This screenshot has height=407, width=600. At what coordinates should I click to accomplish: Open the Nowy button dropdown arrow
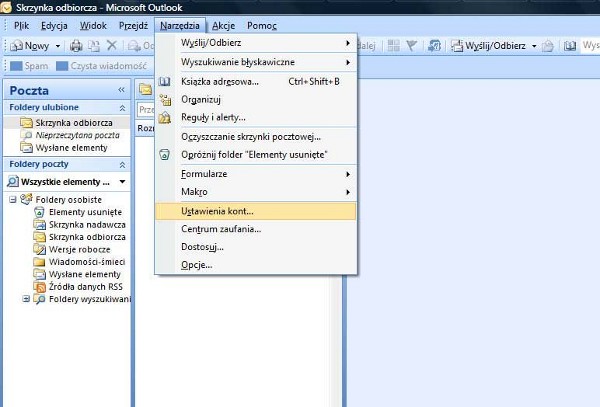pos(58,46)
